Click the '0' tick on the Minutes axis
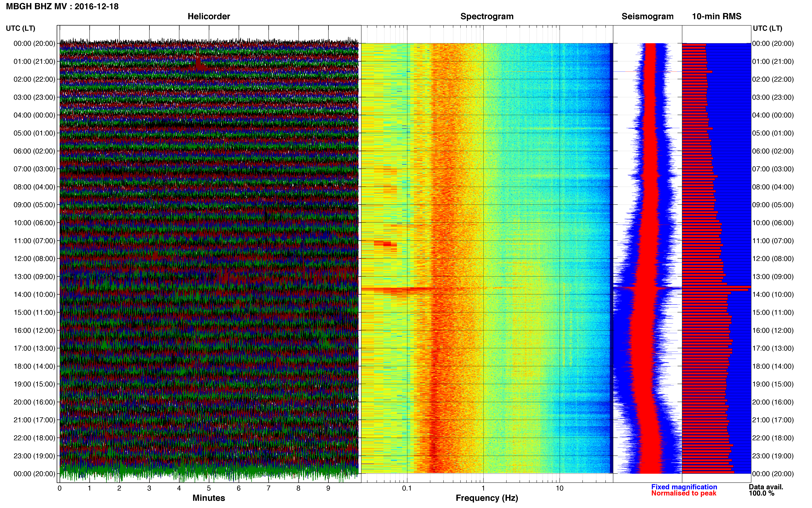The image size is (812, 508). (x=60, y=488)
